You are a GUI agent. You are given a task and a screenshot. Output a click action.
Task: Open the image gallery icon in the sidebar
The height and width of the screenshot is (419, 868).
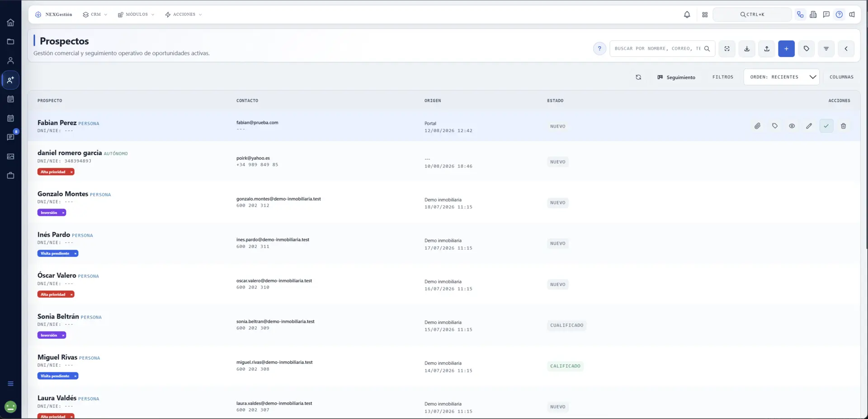pos(10,157)
